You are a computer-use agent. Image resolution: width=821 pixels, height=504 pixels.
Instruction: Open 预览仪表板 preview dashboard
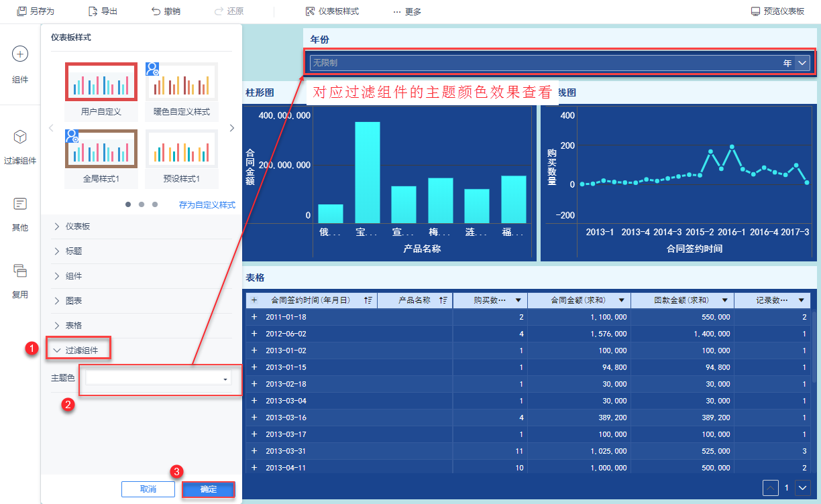[777, 11]
